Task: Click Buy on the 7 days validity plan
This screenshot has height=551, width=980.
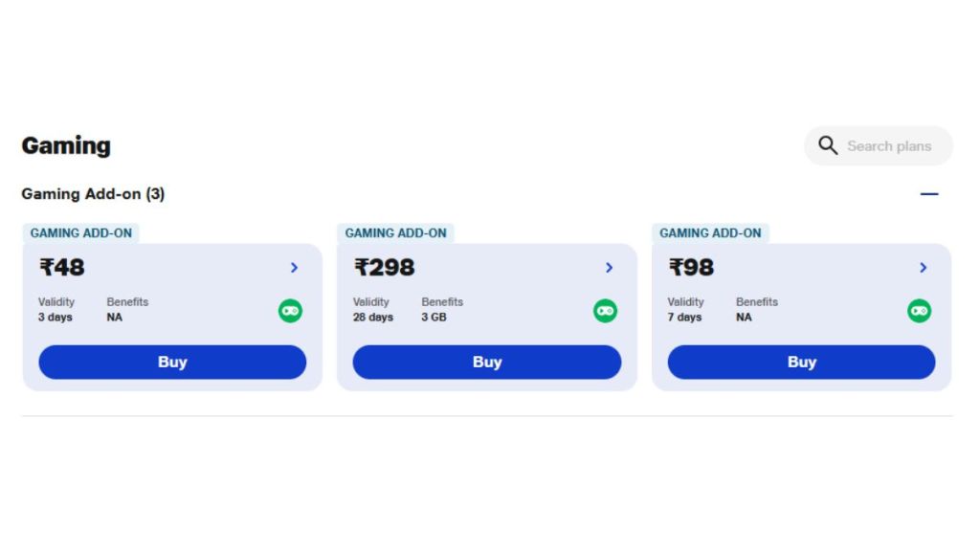Action: click(801, 362)
